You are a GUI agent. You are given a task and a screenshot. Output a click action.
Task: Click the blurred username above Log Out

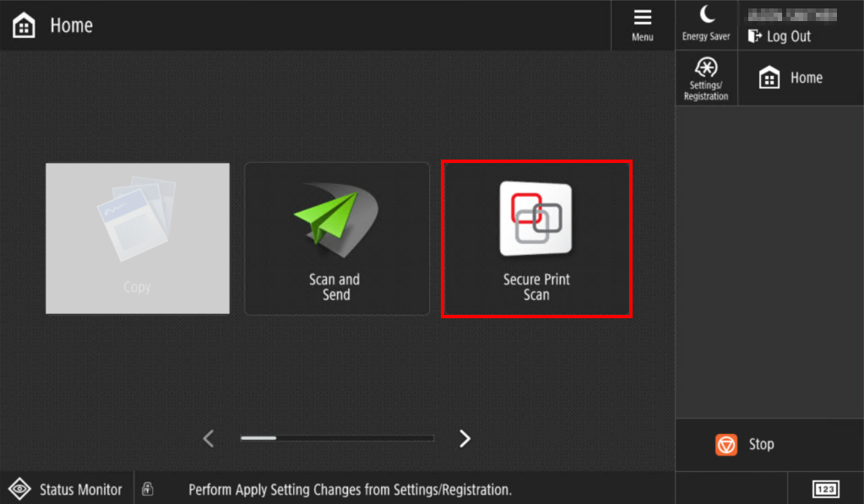point(792,15)
